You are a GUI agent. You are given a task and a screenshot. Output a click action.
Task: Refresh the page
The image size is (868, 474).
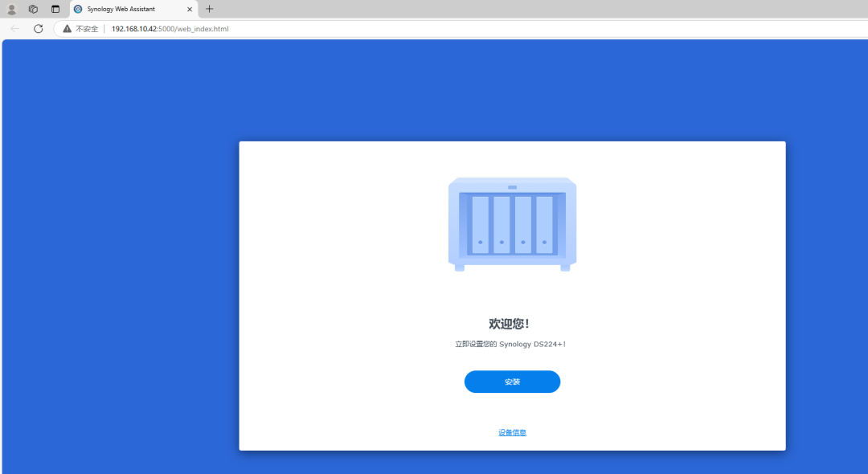[38, 28]
